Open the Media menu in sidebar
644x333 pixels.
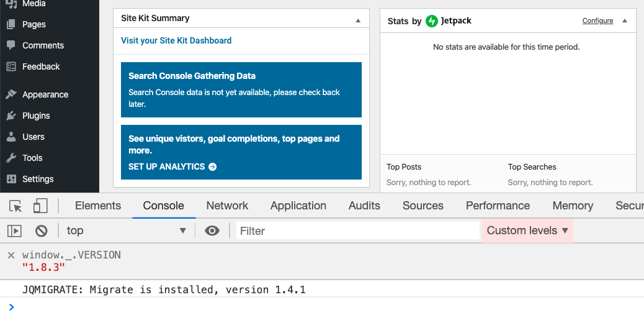(34, 4)
